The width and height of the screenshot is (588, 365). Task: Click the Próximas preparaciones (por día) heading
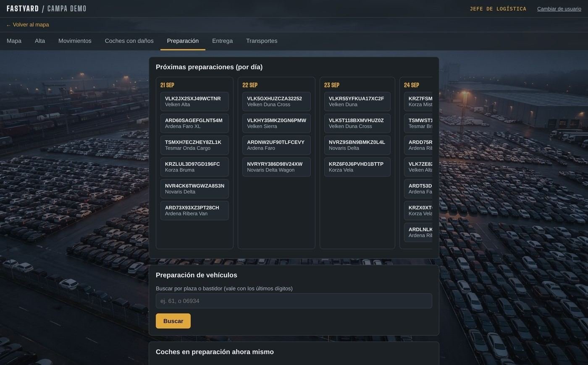tap(209, 67)
